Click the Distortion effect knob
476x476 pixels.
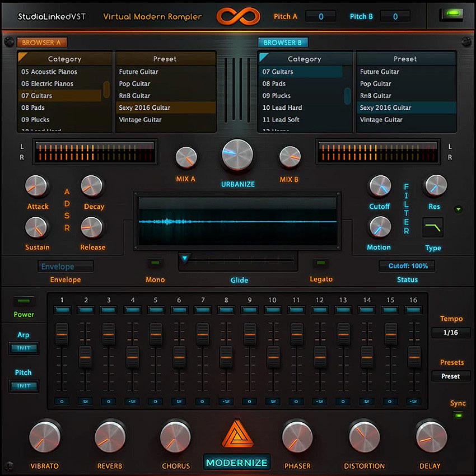coord(364,437)
